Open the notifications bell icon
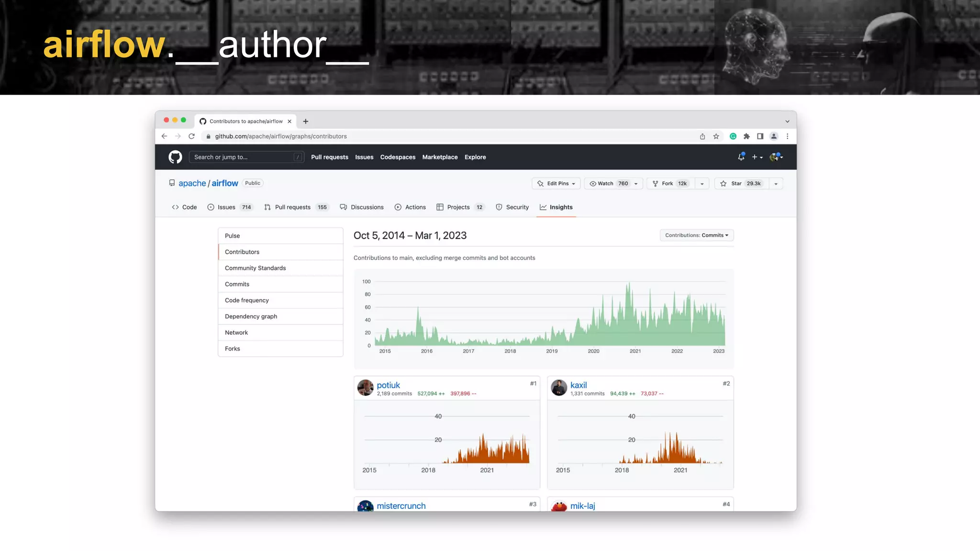The image size is (980, 551). click(741, 157)
